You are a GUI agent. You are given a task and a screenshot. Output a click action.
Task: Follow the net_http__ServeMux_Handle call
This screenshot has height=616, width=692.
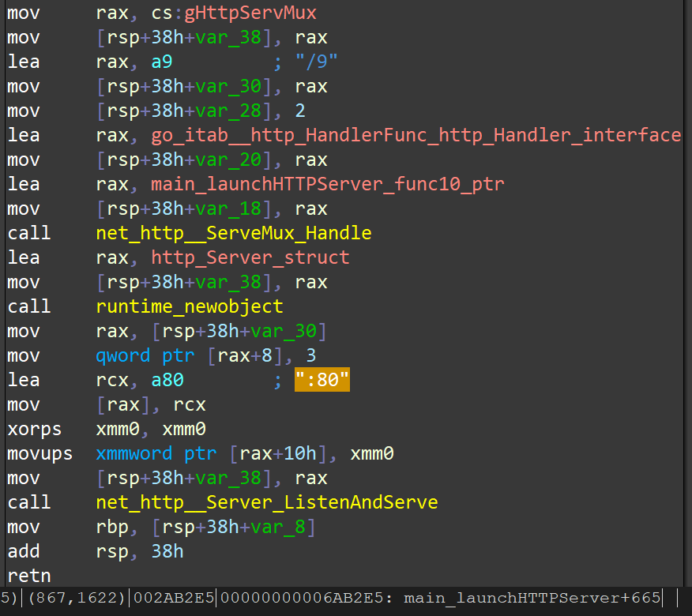point(234,233)
